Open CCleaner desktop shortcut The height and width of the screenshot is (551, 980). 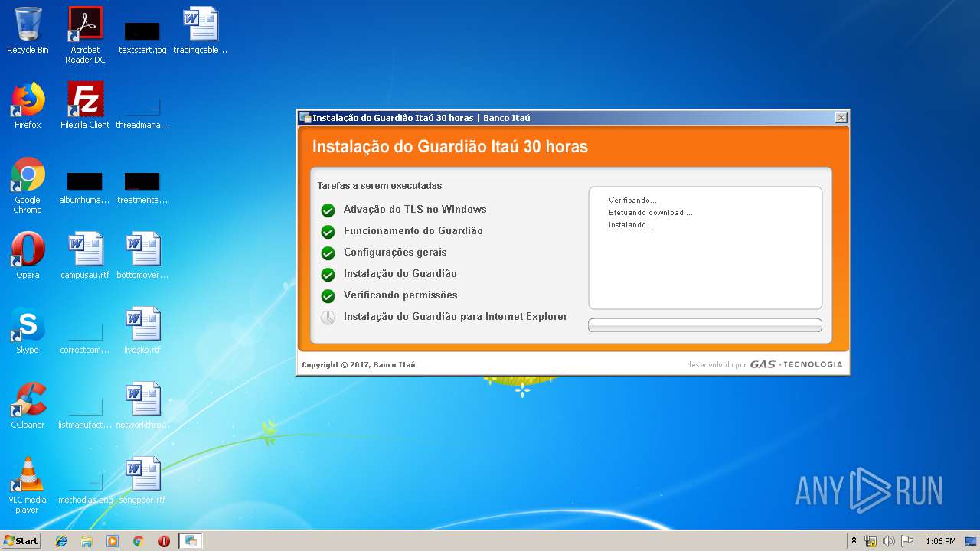tap(28, 406)
